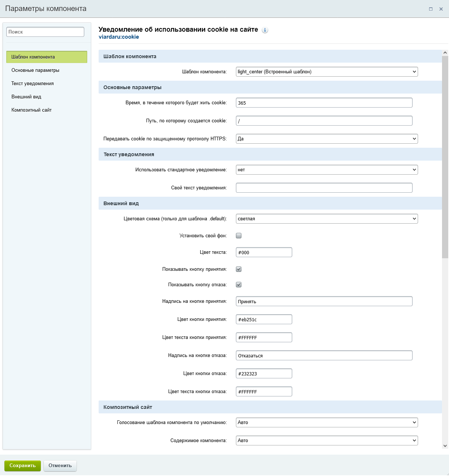Click the accept button color field #eb251c
Viewport: 449px width, 476px height.
point(264,319)
